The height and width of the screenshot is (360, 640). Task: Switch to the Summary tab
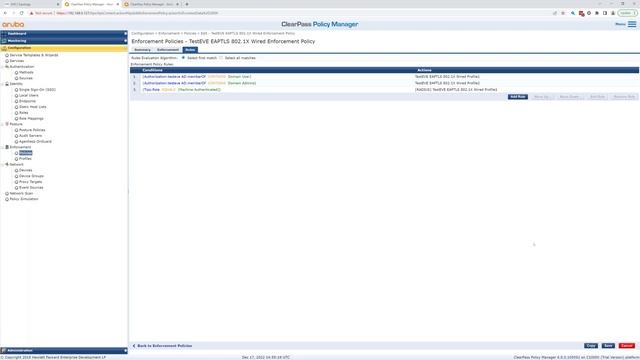pos(142,50)
